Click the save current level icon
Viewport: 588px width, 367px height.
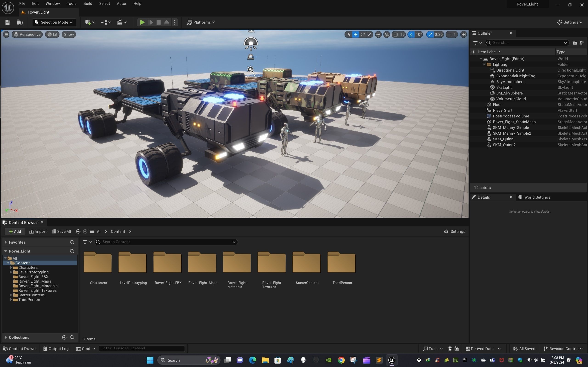point(7,22)
